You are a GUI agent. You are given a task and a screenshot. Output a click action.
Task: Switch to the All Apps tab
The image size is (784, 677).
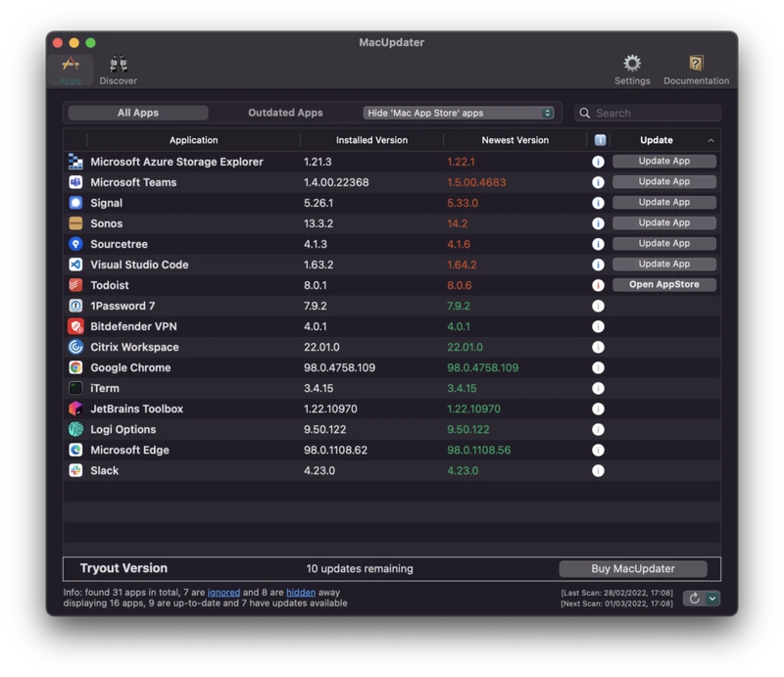pos(136,112)
